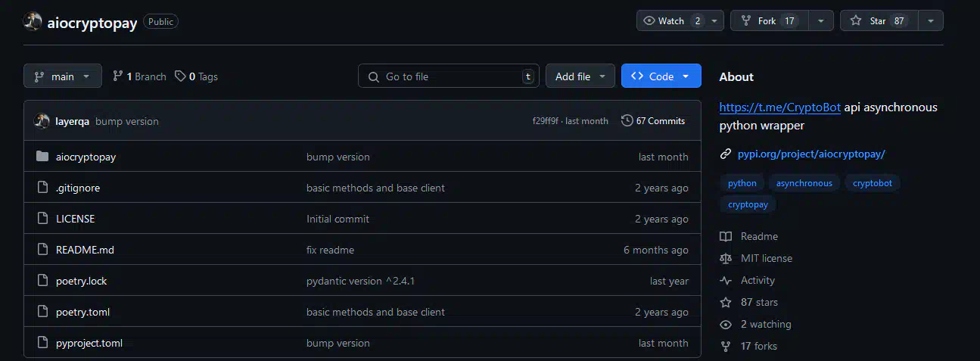Viewport: 980px width, 361px height.
Task: Expand the fork options dropdown arrow
Action: (820, 21)
